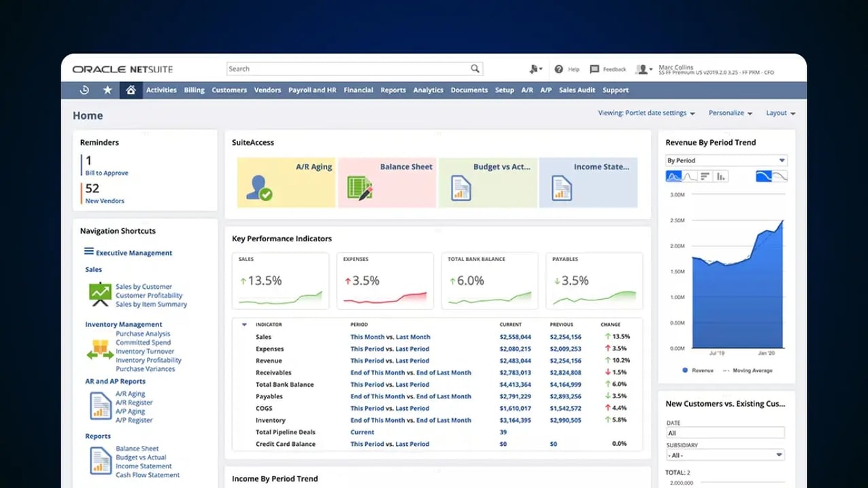Toggle the unfilled line chart view
This screenshot has width=868, height=488.
tap(688, 175)
